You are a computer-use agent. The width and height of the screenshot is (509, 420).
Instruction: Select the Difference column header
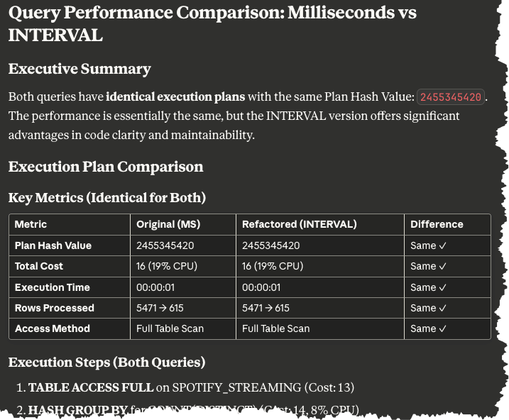[437, 224]
